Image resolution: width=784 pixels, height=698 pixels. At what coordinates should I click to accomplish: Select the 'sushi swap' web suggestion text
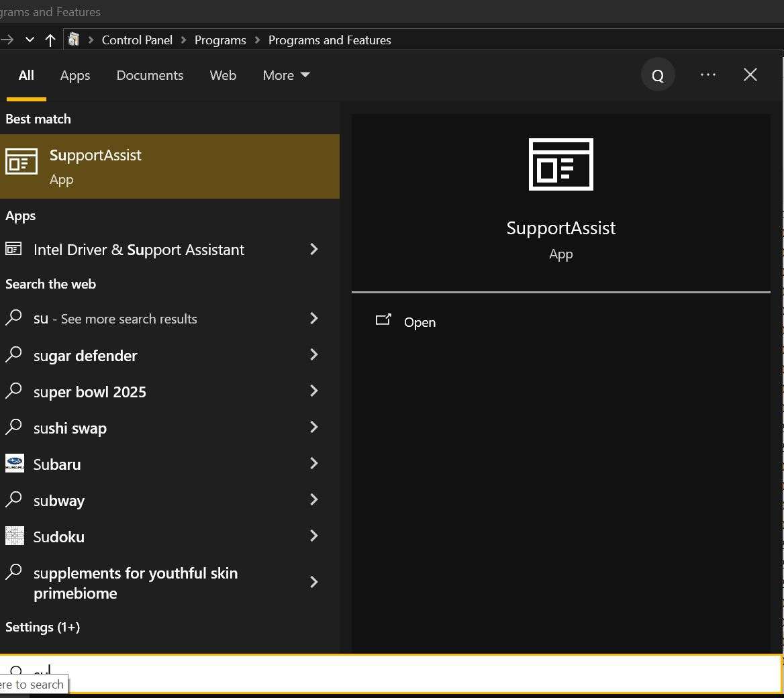tap(70, 428)
